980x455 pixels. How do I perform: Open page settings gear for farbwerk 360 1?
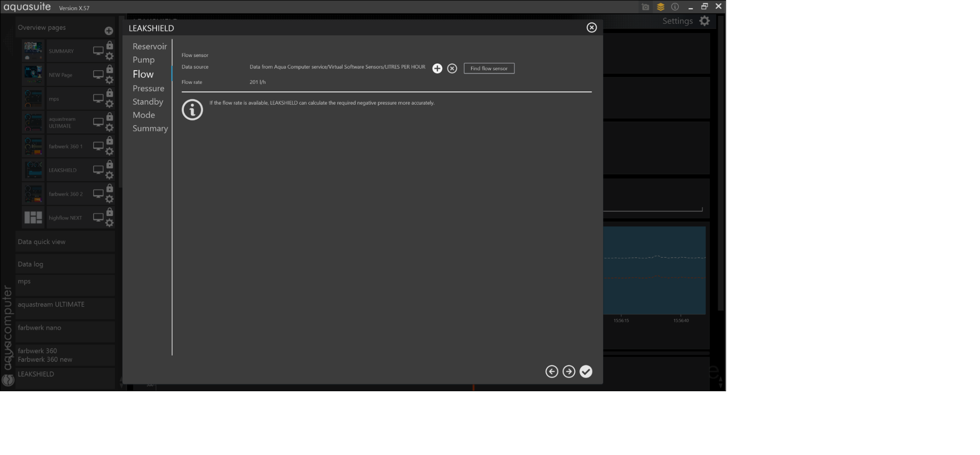tap(109, 151)
